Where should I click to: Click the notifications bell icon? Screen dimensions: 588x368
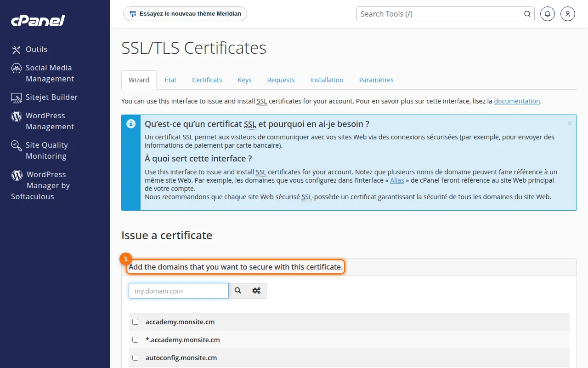click(x=547, y=14)
